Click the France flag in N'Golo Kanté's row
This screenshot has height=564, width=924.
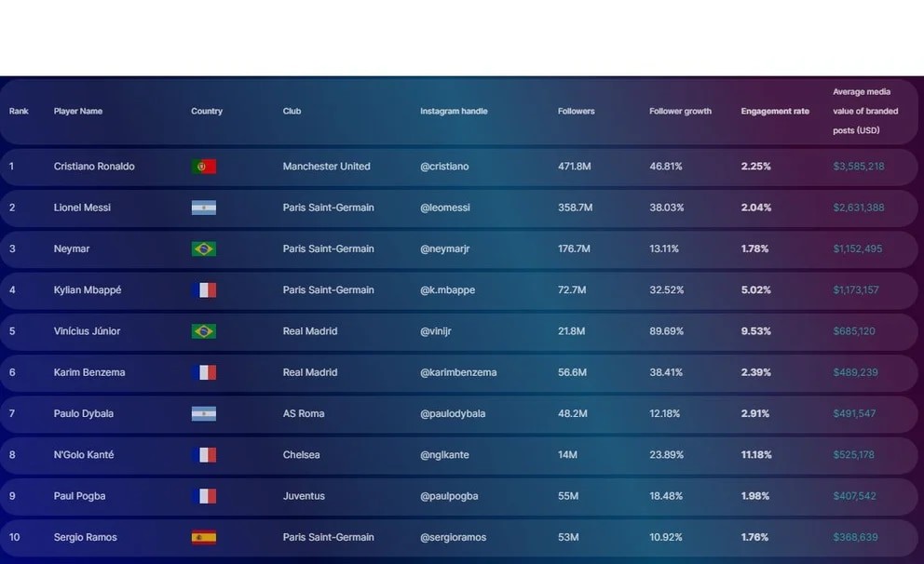pos(203,455)
